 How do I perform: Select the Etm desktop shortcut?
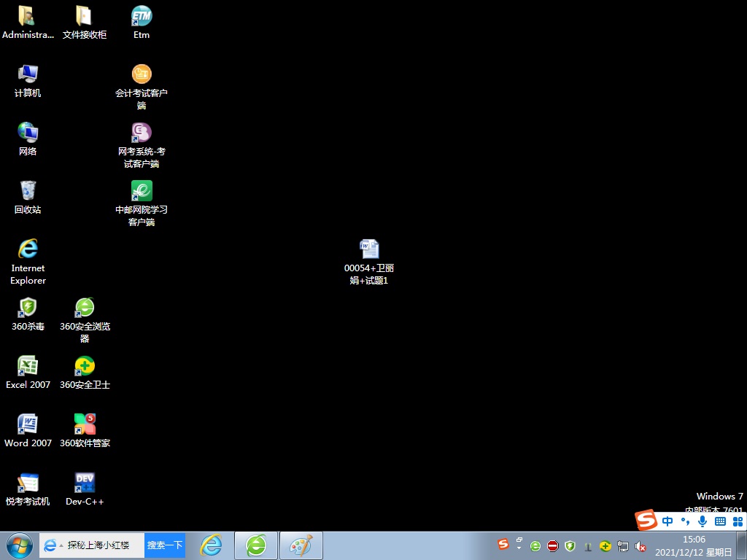142,17
